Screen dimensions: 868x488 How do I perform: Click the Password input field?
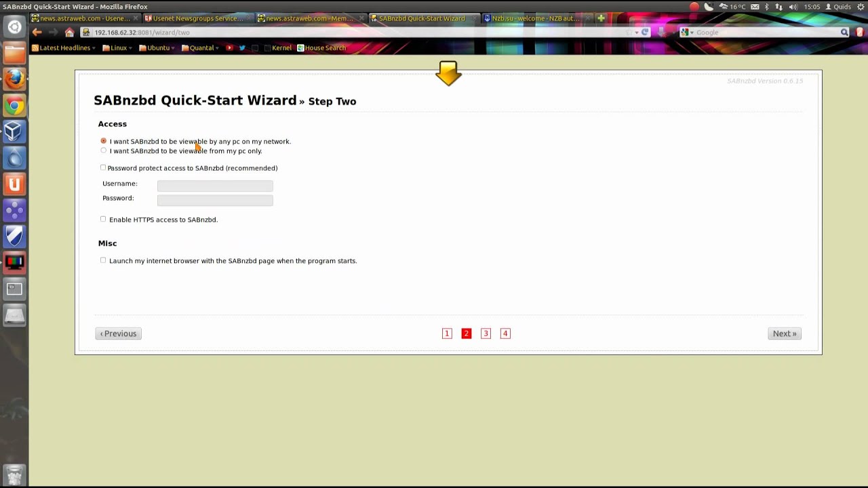(215, 199)
